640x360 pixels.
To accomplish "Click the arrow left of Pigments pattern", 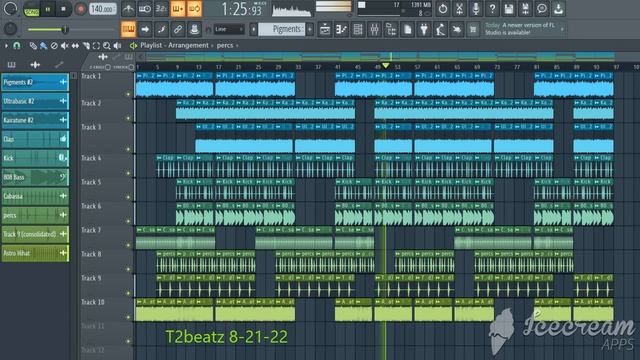I will (x=253, y=29).
